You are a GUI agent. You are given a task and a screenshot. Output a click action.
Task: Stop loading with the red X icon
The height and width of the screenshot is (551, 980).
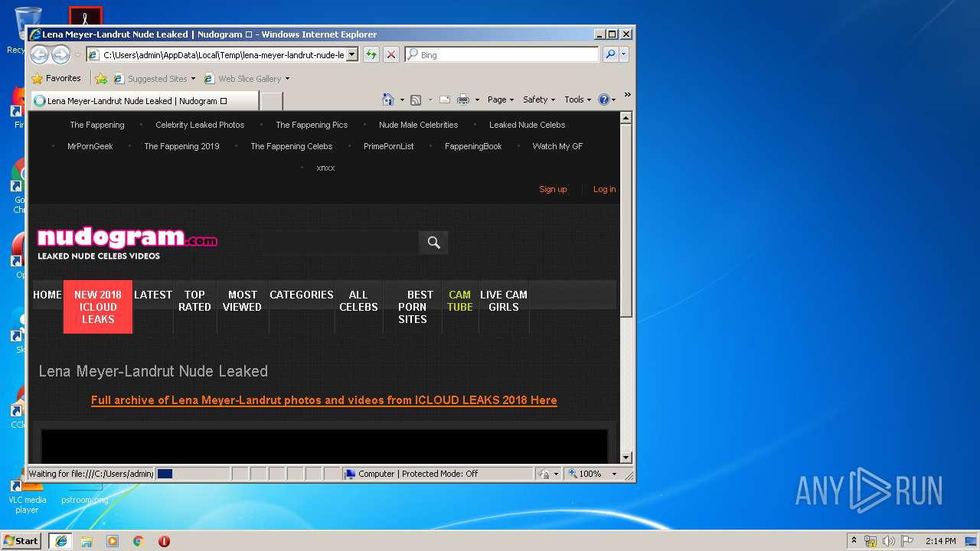[391, 55]
